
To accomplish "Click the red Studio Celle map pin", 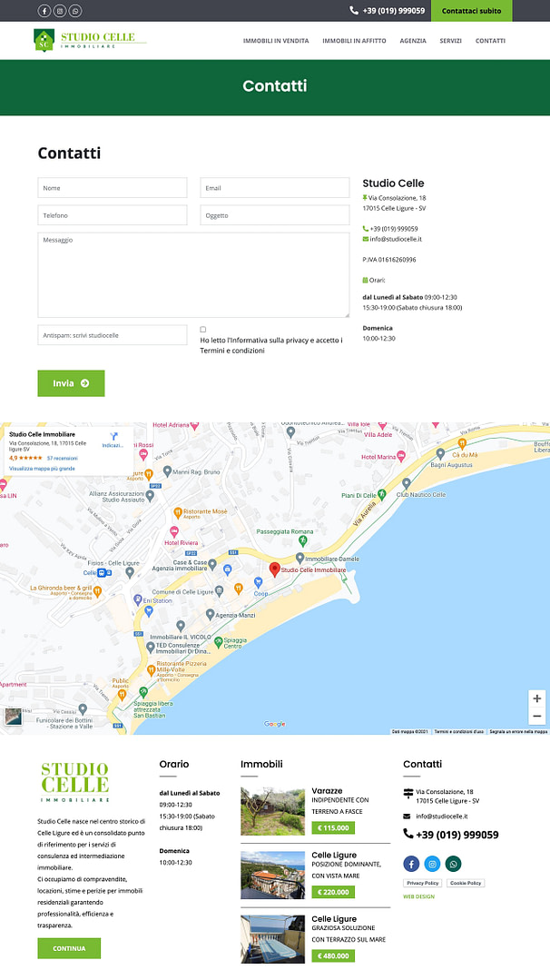I will (x=275, y=569).
